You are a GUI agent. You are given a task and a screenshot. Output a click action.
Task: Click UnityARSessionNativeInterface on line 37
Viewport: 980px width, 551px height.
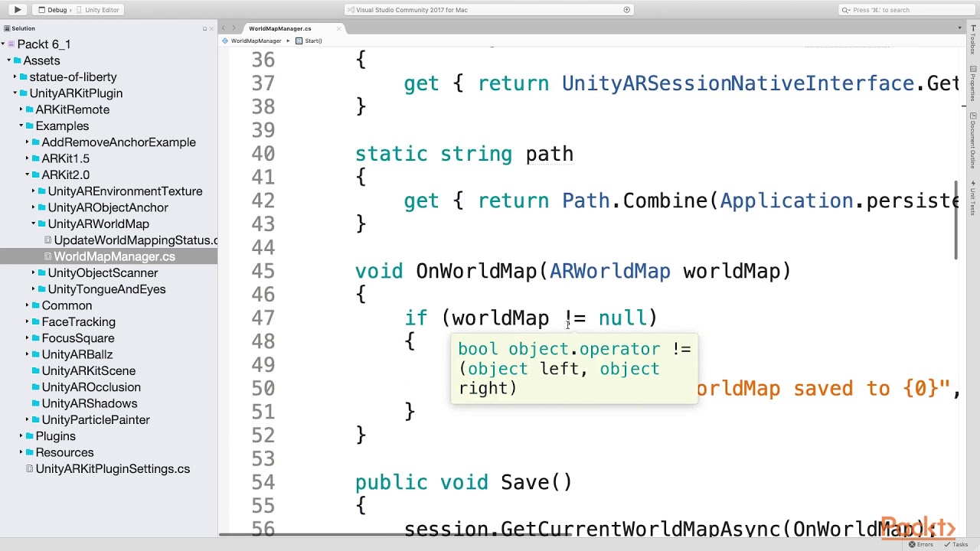738,83
